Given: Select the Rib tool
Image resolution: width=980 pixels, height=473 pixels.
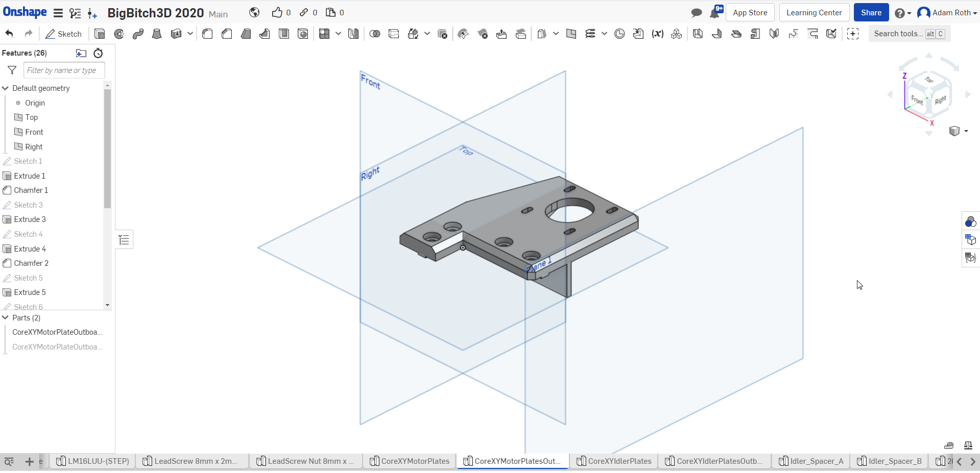Looking at the screenshot, I should [265, 34].
